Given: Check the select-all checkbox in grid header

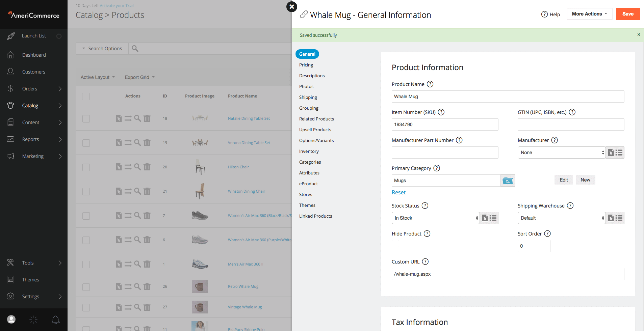Looking at the screenshot, I should 86,96.
